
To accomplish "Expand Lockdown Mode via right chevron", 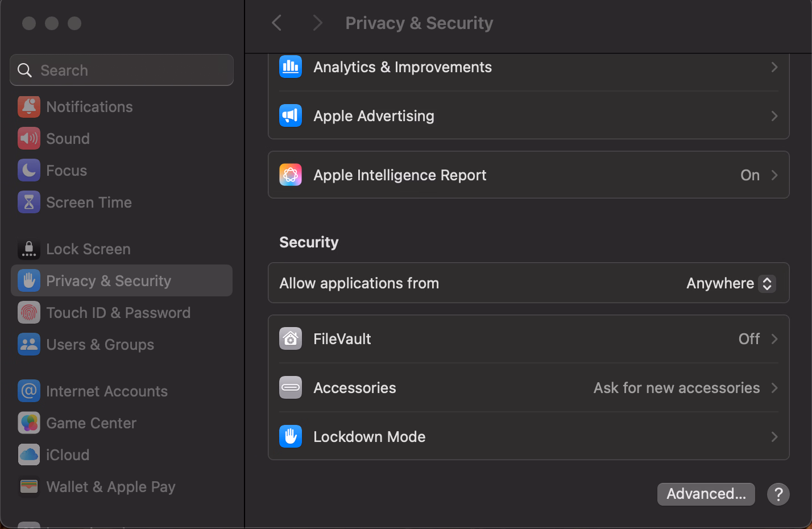I will tap(774, 437).
